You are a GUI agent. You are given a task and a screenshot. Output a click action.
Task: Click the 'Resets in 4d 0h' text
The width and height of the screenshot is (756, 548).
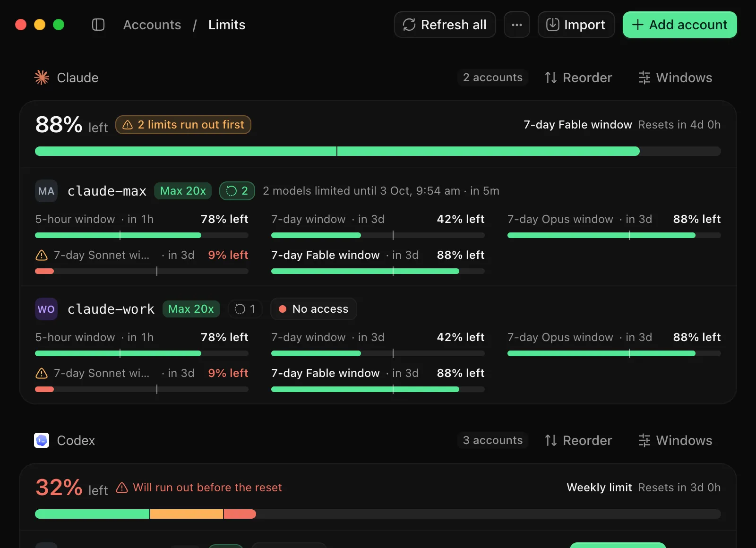(x=679, y=125)
